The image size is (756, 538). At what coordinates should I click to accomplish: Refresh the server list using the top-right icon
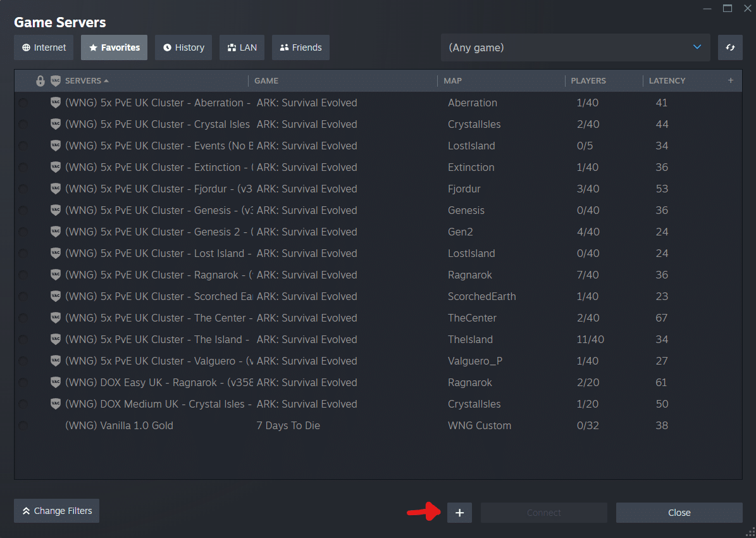[x=730, y=47]
